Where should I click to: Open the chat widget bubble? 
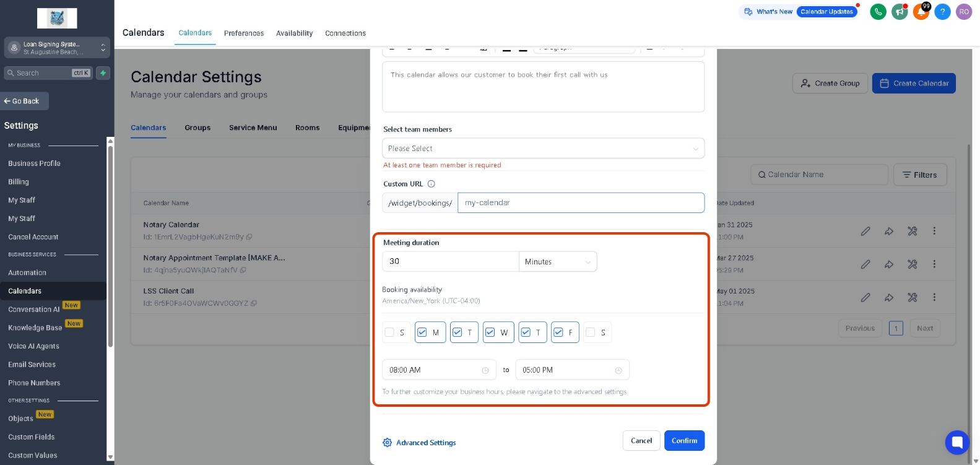point(957,442)
